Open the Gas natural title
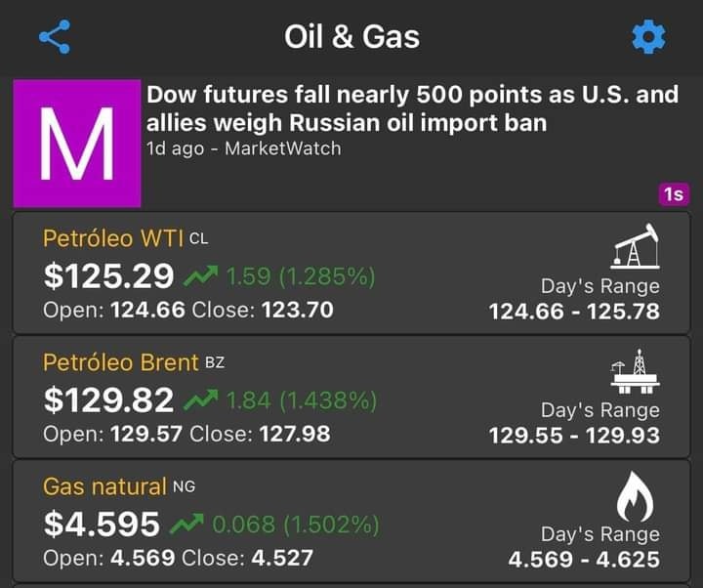This screenshot has height=588, width=703. tap(104, 486)
